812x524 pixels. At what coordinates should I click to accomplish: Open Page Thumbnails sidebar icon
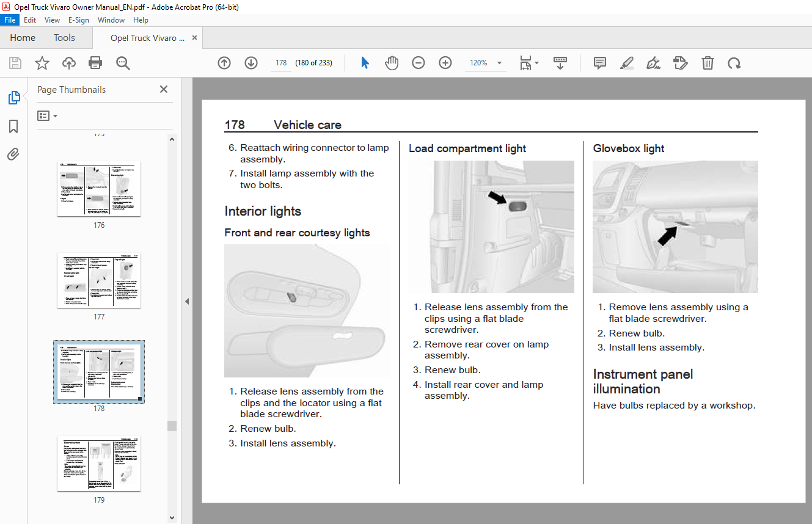tap(13, 98)
